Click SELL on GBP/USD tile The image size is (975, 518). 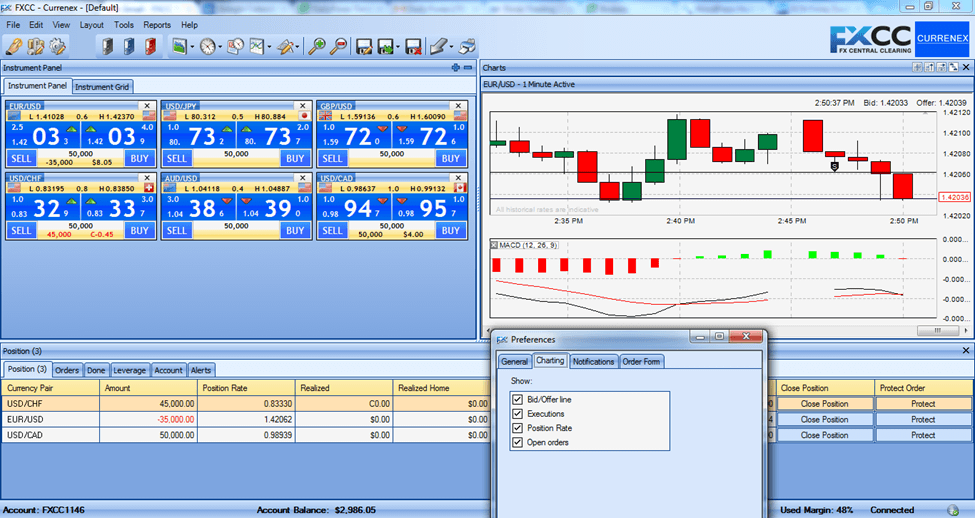point(332,159)
